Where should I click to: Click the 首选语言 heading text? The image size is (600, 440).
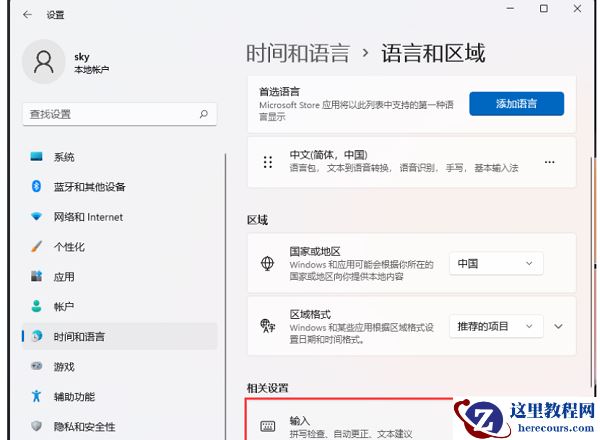tap(279, 91)
